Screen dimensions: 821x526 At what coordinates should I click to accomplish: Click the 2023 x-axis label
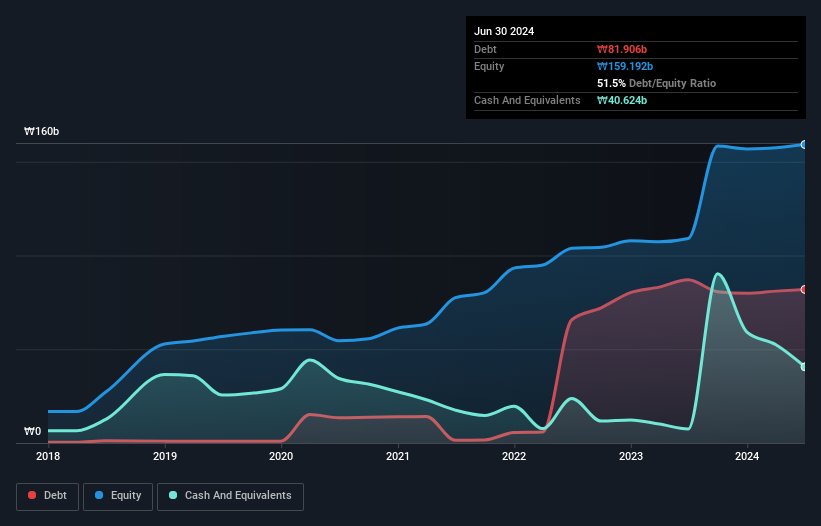coord(631,456)
